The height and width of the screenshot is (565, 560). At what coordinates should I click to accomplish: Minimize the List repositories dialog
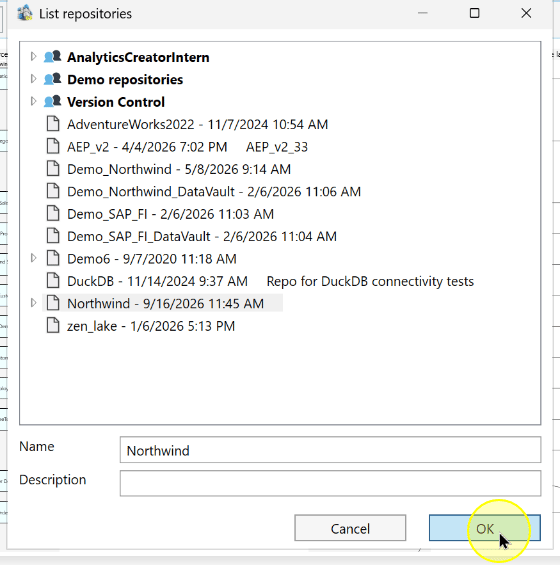click(423, 13)
